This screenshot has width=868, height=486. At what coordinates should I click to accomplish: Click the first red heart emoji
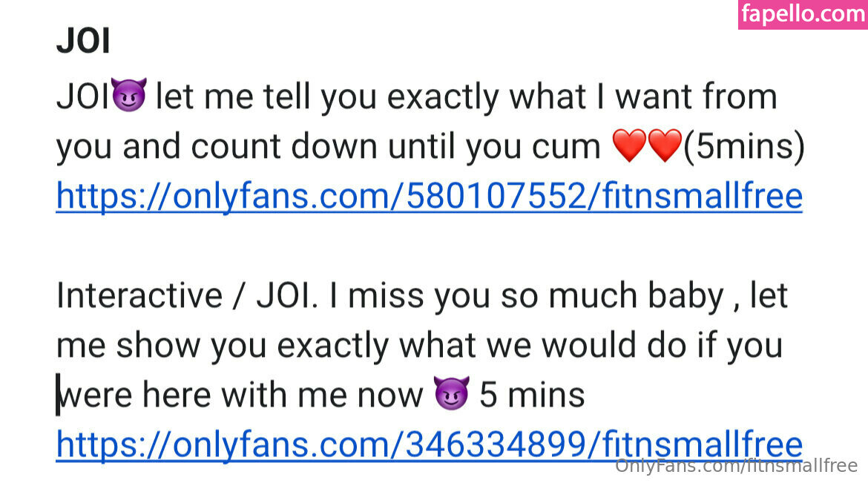point(629,145)
